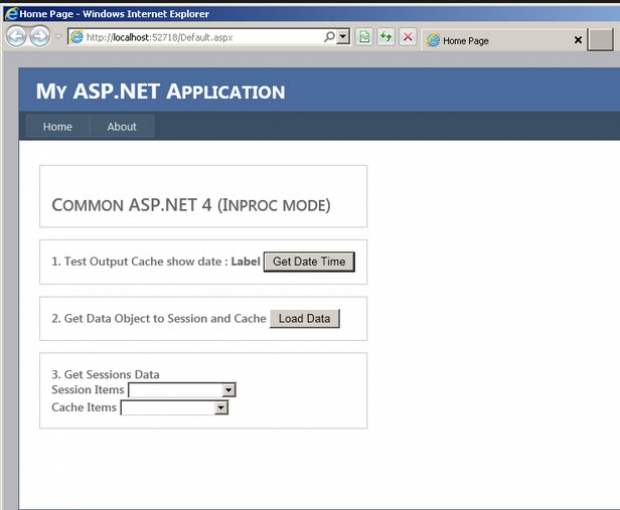Screen dimensions: 620x510
Task: Click '1. Test Output Cache show date' text
Action: point(136,261)
